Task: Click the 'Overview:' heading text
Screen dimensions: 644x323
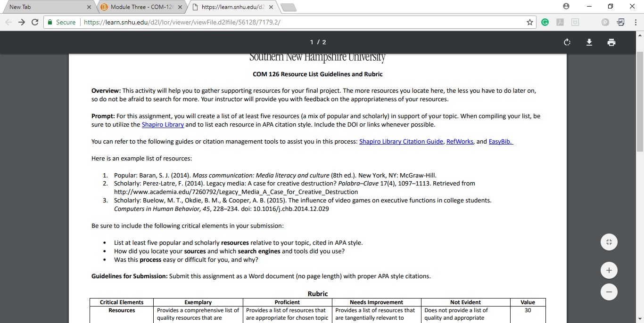Action: (x=106, y=90)
